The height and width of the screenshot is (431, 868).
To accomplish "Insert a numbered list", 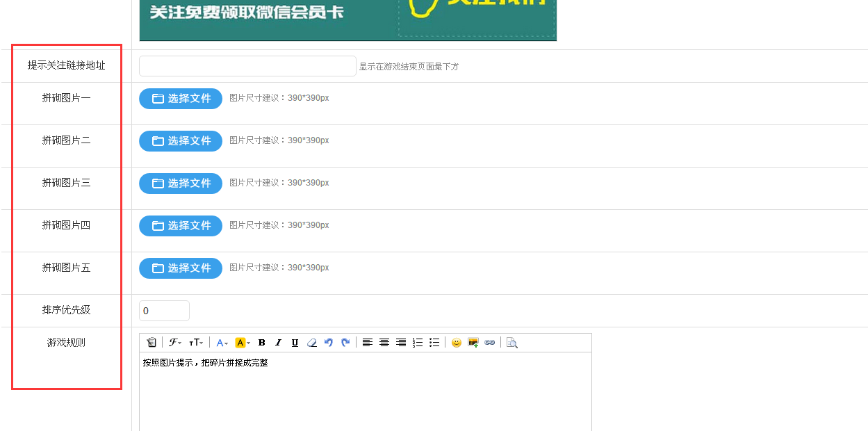I will tap(418, 343).
